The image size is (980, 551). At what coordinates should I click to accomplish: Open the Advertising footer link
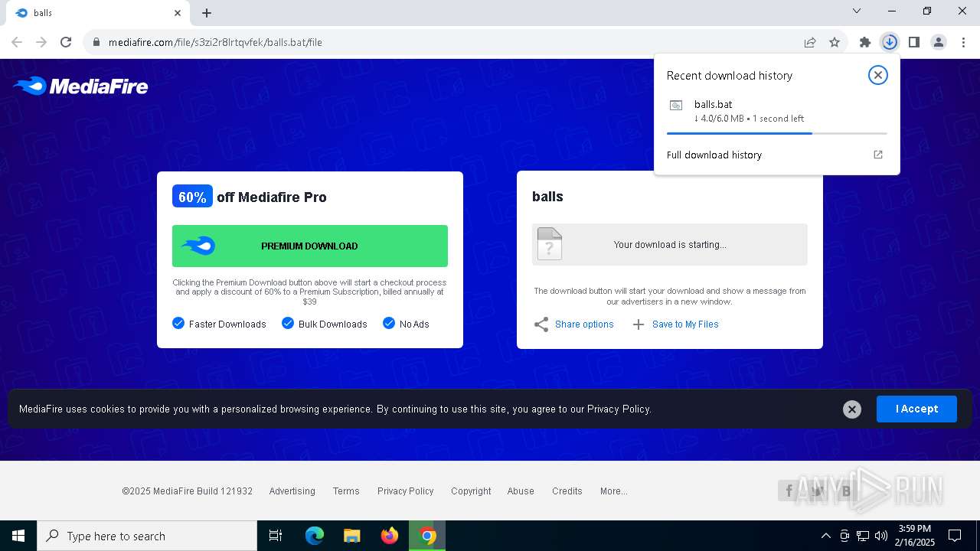point(292,491)
